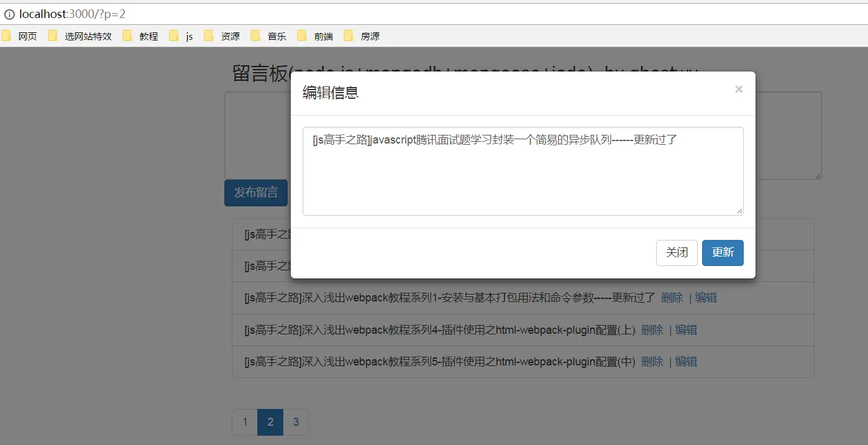Viewport: 868px width, 445px height.
Task: Focus the edit message textarea in dialog
Action: tap(523, 172)
